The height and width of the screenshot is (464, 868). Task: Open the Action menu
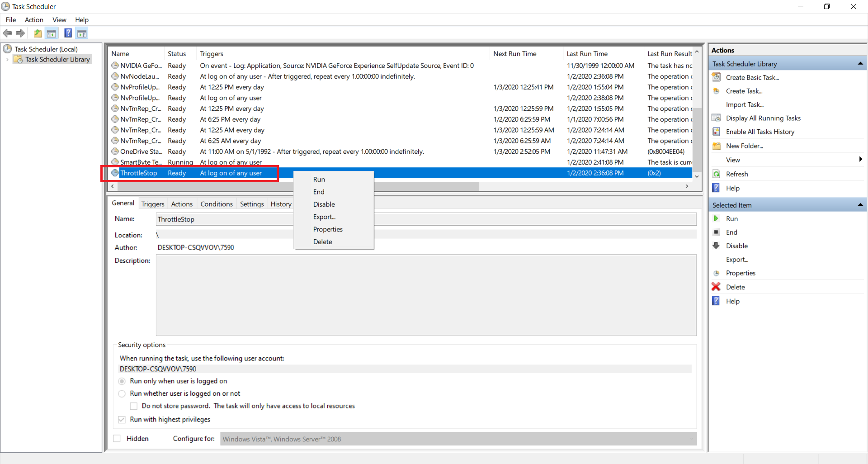coord(34,19)
